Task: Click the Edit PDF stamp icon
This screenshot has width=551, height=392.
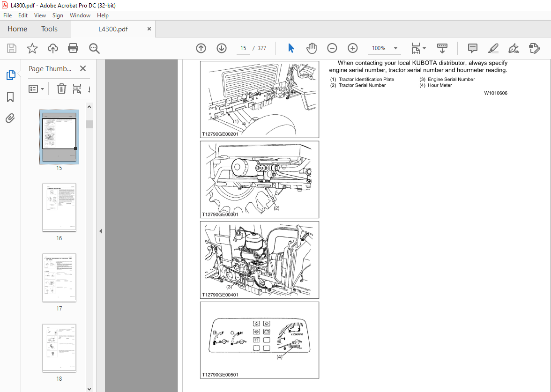Action: [x=534, y=48]
